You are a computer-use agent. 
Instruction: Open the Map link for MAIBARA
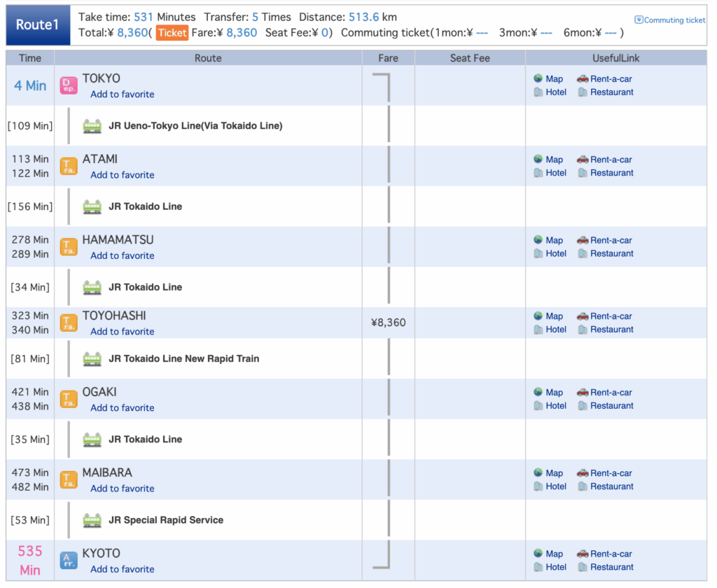point(554,473)
